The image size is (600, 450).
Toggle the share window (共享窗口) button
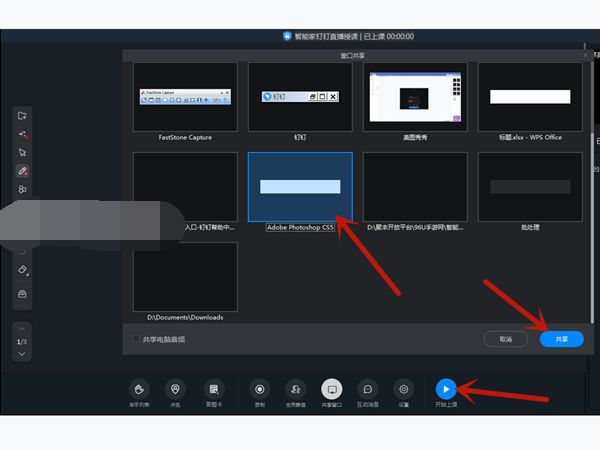tap(331, 389)
